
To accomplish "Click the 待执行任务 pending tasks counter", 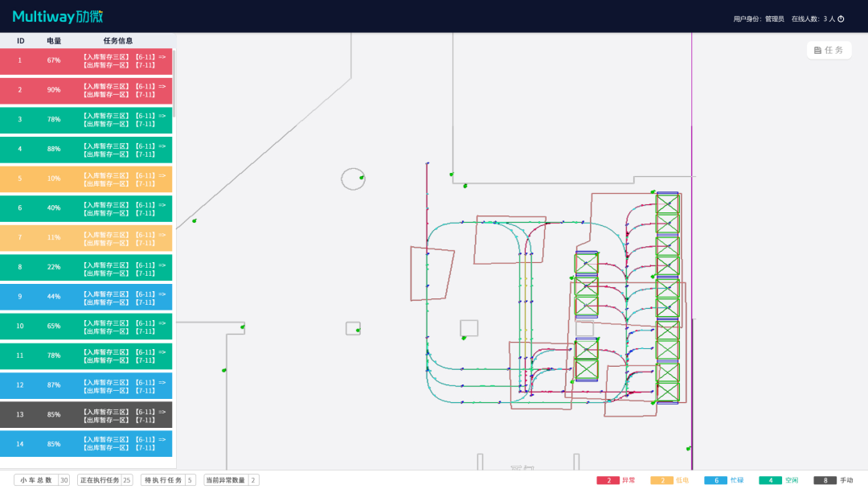I will [x=168, y=480].
